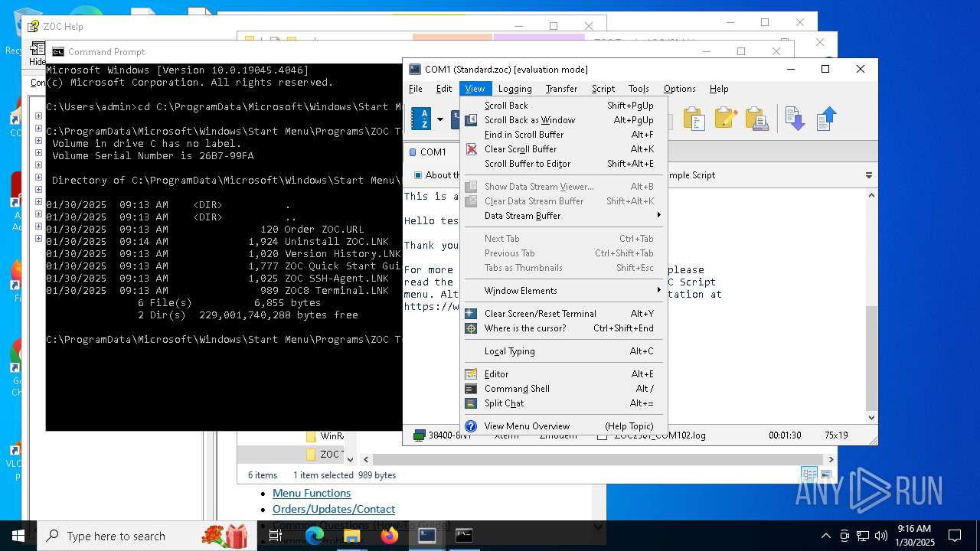The image size is (980, 551).
Task: Choose Clear Screen/Reset Terminal
Action: click(563, 314)
